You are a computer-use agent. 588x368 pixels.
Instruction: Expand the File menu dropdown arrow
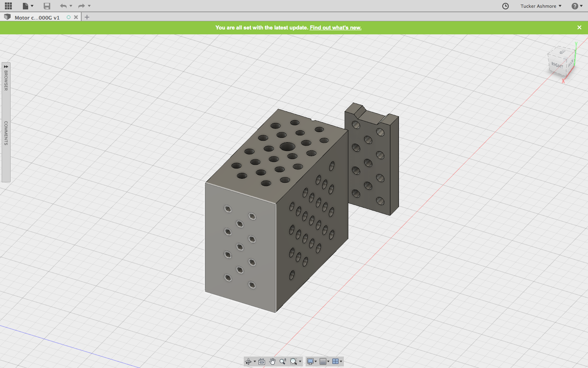[32, 6]
